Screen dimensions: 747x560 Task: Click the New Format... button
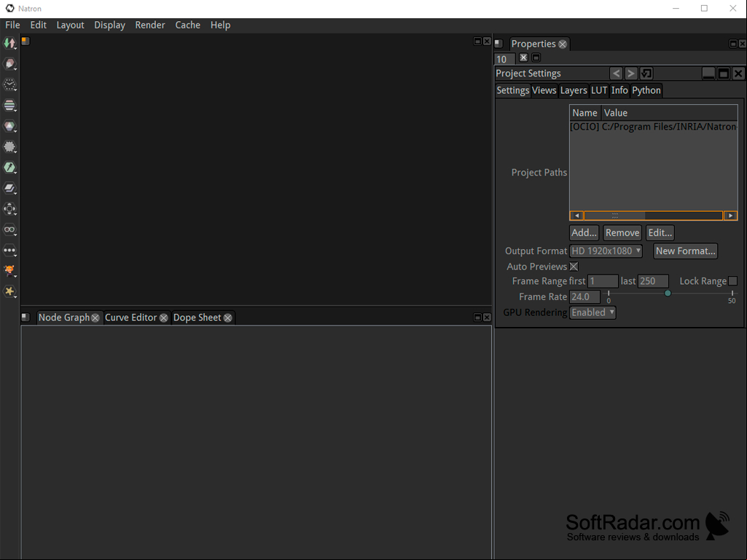tap(686, 251)
